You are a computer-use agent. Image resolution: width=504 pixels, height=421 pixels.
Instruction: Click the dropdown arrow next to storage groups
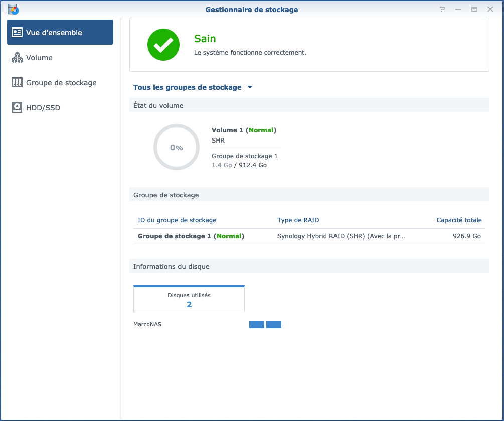click(250, 87)
